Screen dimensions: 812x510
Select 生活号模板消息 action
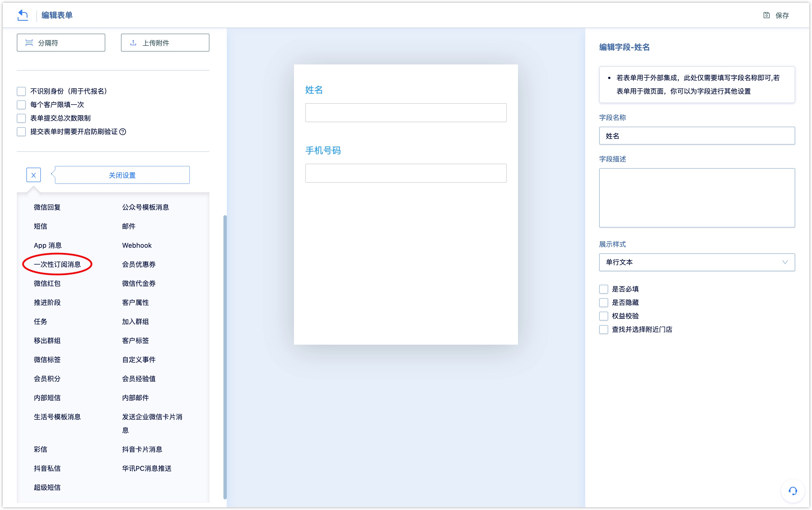click(x=57, y=417)
